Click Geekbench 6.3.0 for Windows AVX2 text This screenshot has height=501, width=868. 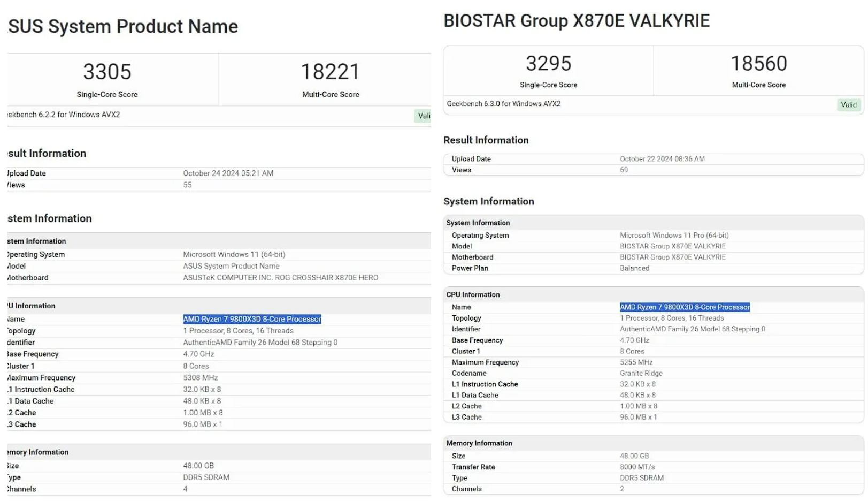(x=503, y=104)
